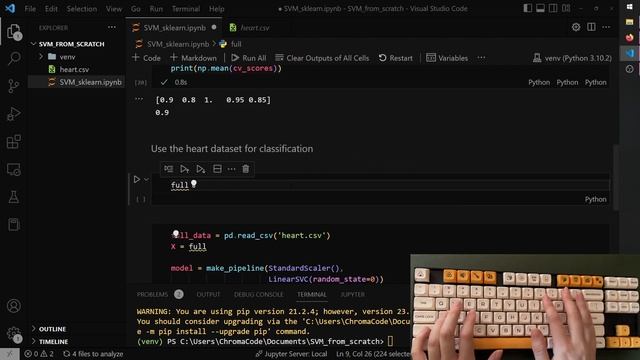
Task: Split the editor right
Action: click(x=591, y=27)
